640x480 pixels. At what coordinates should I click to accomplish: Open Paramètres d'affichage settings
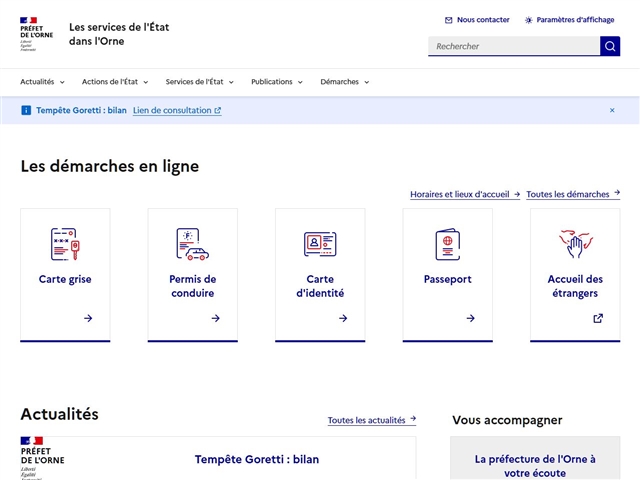pos(569,20)
